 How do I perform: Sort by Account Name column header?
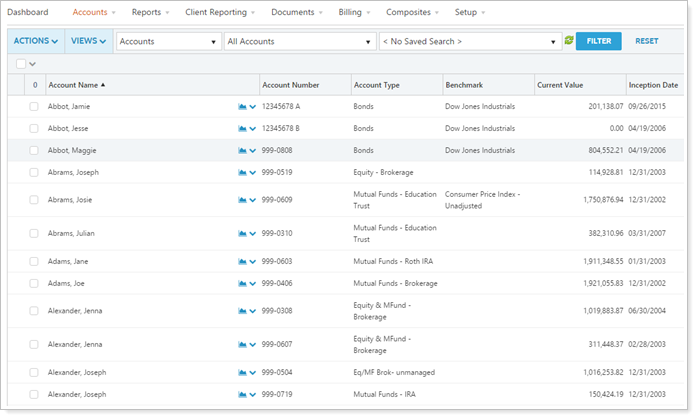pos(75,85)
